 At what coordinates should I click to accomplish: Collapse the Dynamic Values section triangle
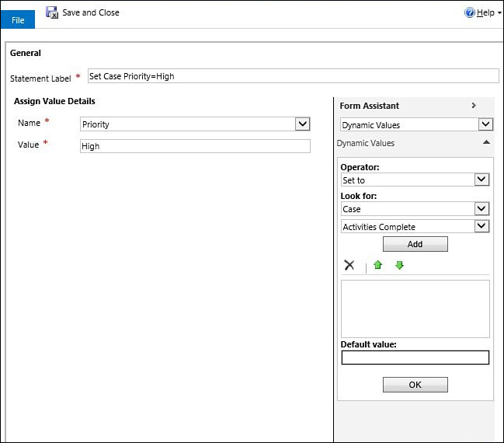pyautogui.click(x=486, y=142)
